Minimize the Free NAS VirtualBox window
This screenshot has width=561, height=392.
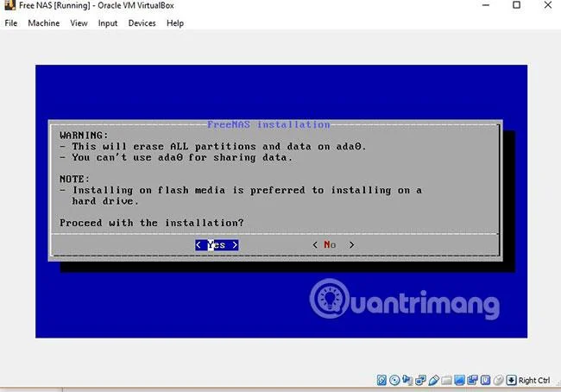click(x=486, y=5)
